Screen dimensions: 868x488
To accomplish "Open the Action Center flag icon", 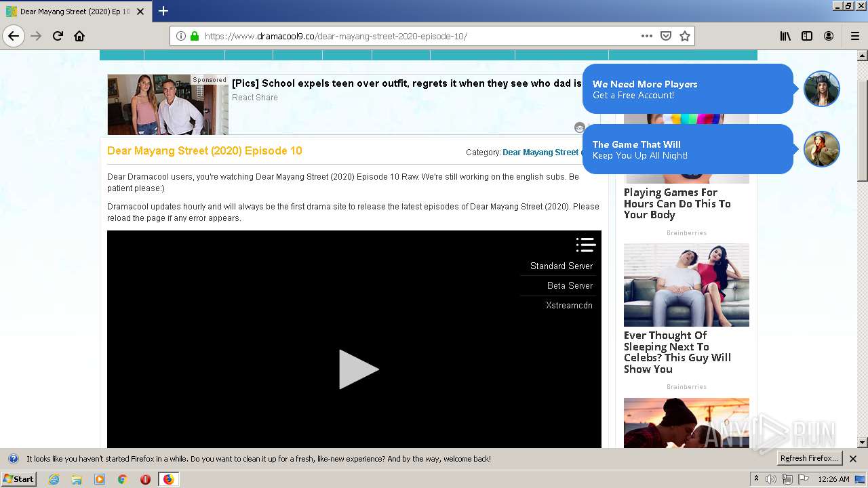I will point(804,479).
